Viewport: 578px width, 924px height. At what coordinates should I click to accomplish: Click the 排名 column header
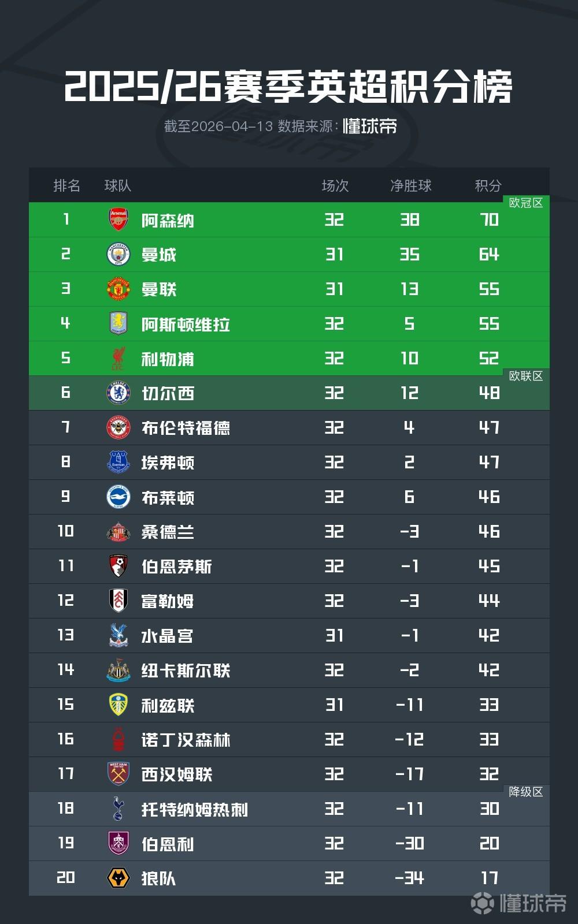pyautogui.click(x=66, y=185)
